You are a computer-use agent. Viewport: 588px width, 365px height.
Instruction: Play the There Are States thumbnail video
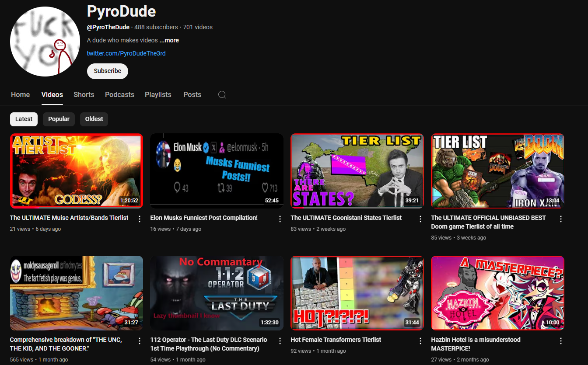coord(357,171)
